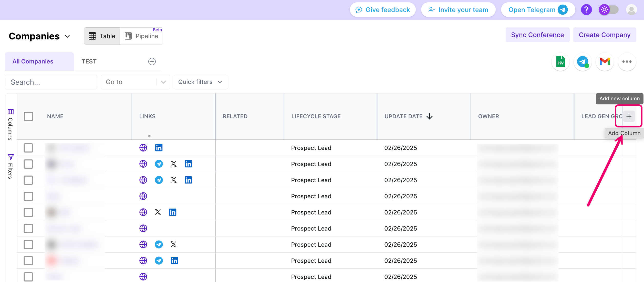The image size is (644, 282).
Task: Click the globe icon in the ninth row
Action: click(143, 277)
